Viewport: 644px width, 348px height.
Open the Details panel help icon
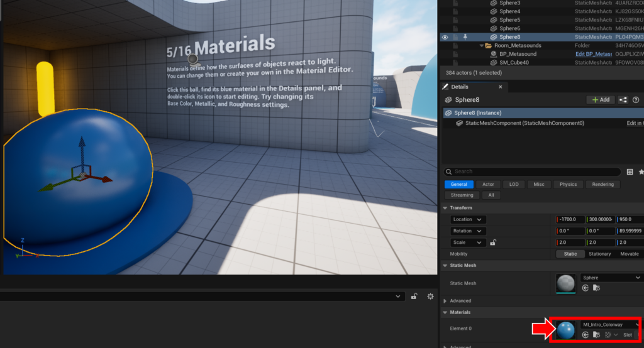coord(636,100)
